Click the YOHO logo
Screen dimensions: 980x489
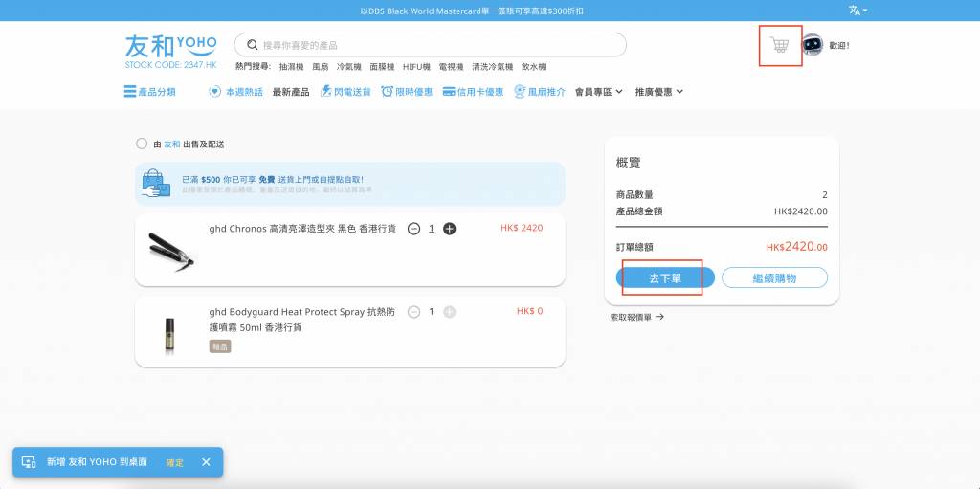tap(170, 52)
